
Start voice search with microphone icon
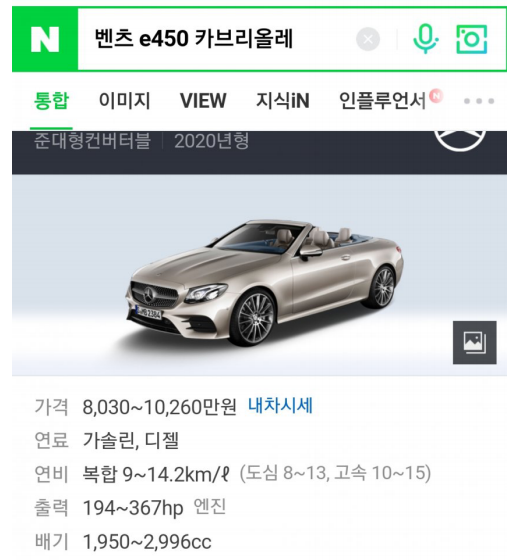click(x=425, y=39)
